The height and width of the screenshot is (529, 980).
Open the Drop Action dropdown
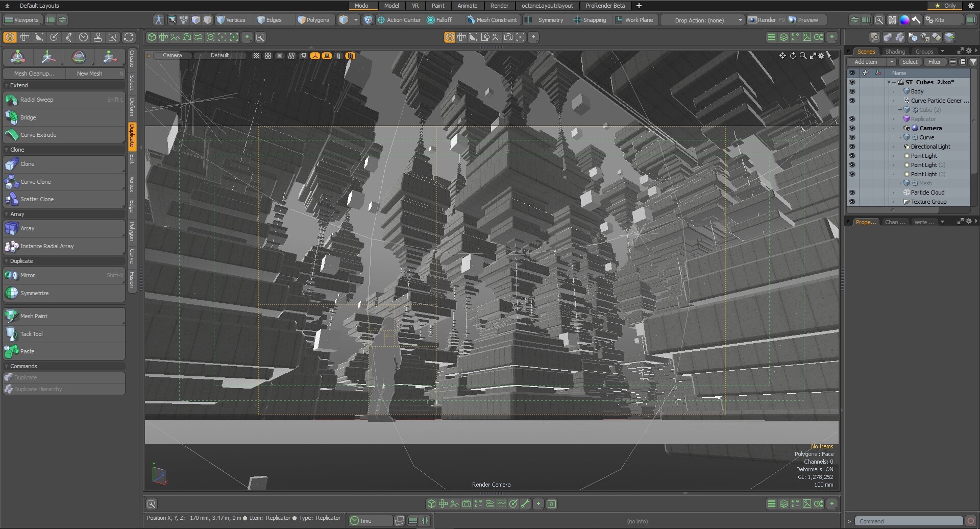[x=703, y=20]
